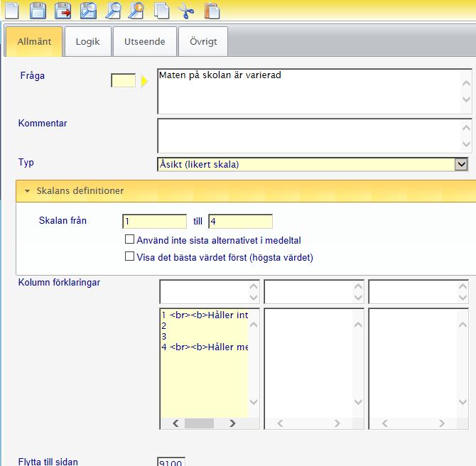Toggle 'Använd inte sista alternativet i medeltal' checkbox

pos(129,239)
